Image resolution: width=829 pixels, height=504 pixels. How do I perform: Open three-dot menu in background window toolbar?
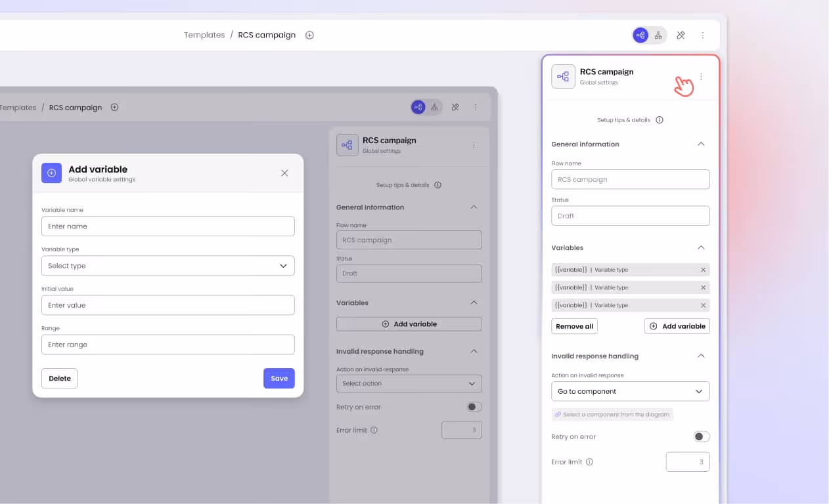pos(476,107)
